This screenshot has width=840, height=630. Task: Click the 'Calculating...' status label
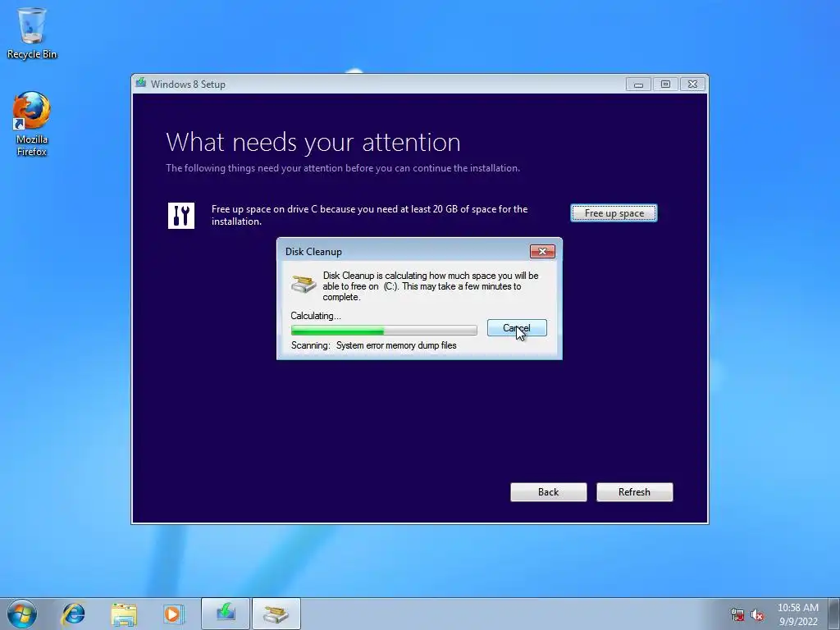tap(316, 316)
